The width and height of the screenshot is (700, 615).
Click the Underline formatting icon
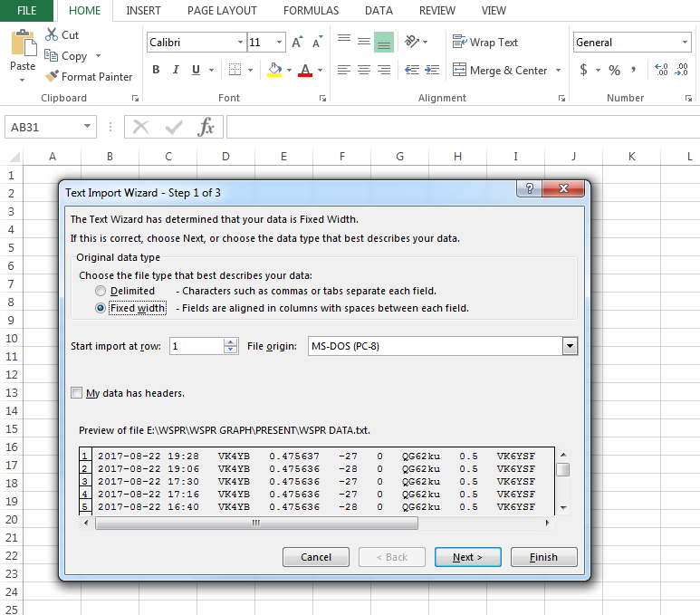[201, 70]
